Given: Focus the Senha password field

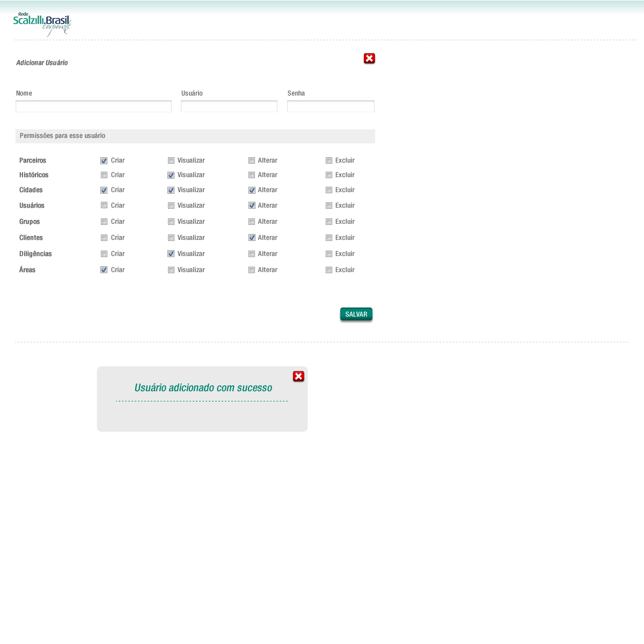Looking at the screenshot, I should tap(331, 107).
